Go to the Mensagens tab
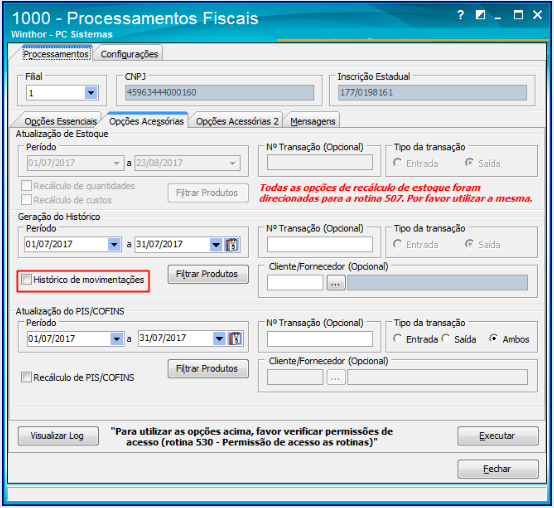554x508 pixels. tap(313, 121)
